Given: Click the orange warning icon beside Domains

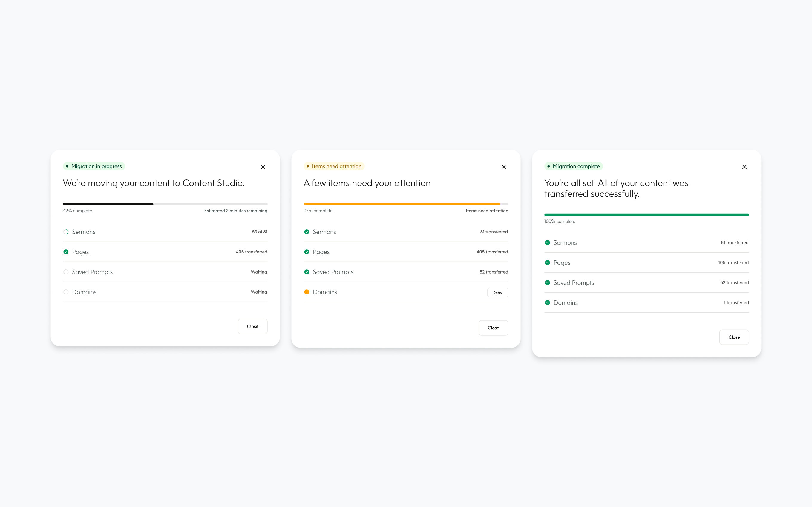Looking at the screenshot, I should click(307, 292).
